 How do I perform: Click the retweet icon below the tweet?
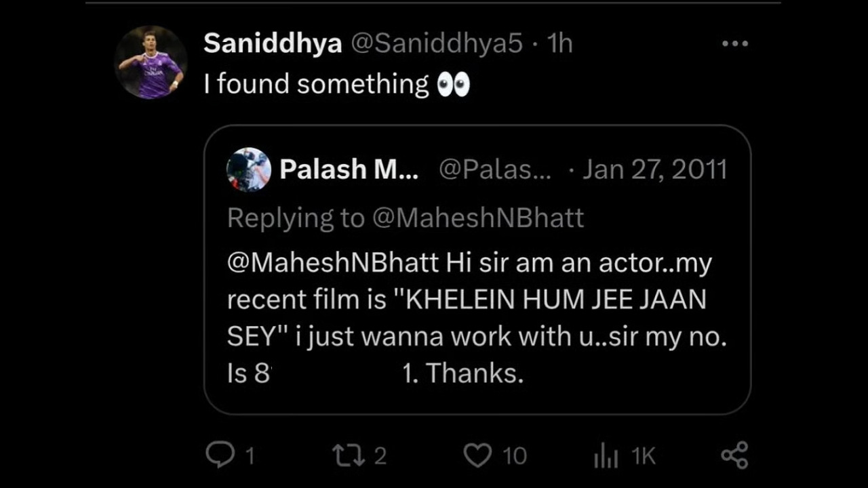[347, 455]
